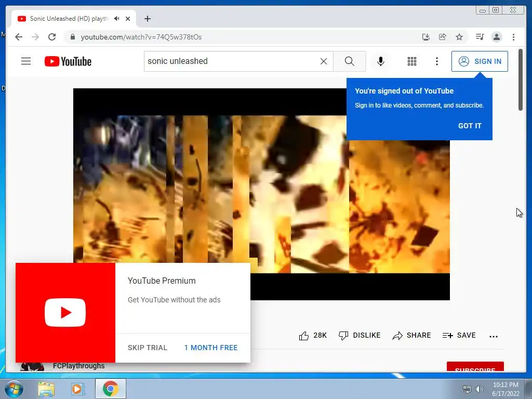Open the FCPlaythroughs channel link
This screenshot has width=532, height=399.
point(79,366)
